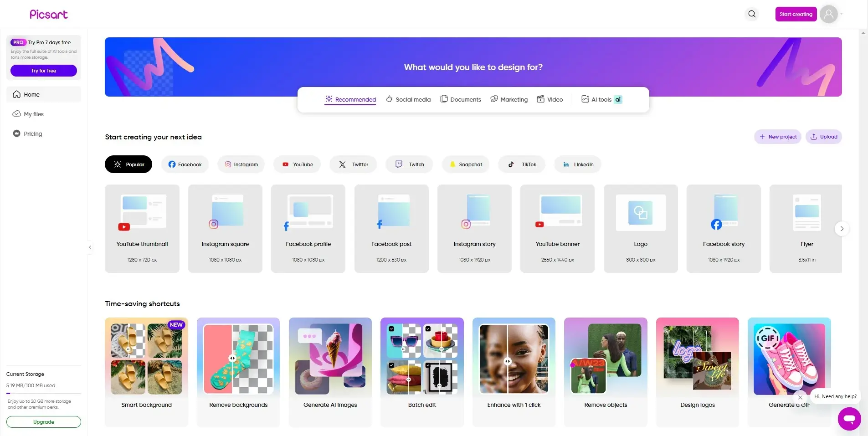Viewport: 868px width, 436px height.
Task: Collapse the left sidebar with chevron
Action: coord(90,247)
